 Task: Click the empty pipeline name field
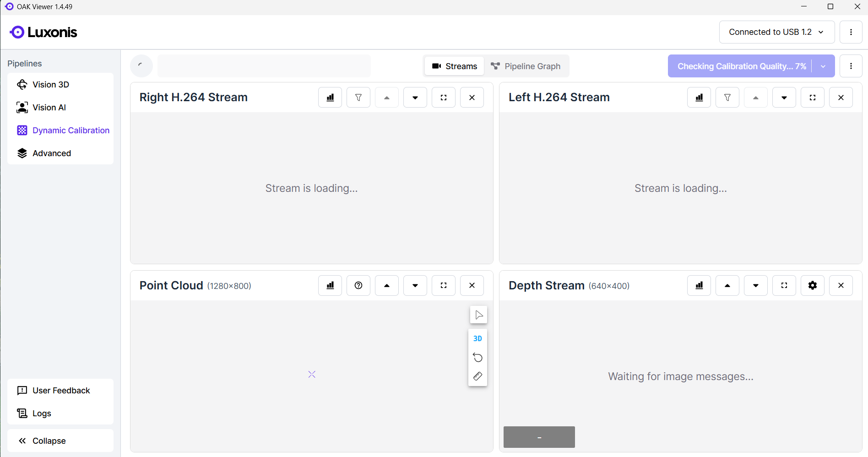coord(264,66)
